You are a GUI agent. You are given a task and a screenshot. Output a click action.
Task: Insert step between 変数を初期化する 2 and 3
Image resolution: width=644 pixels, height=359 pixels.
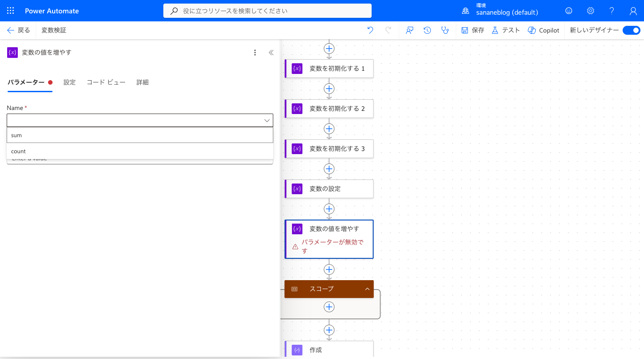pos(329,129)
